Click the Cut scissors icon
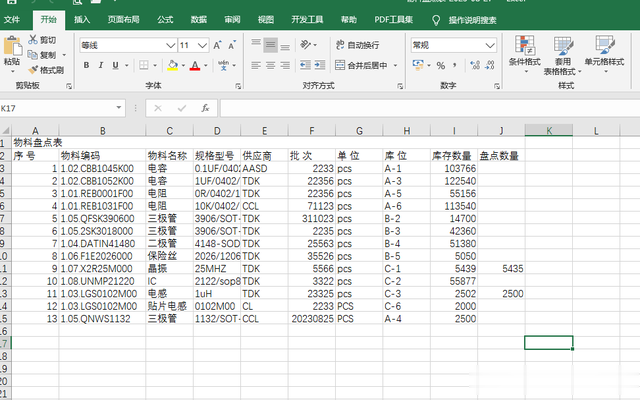This screenshot has height=400, width=640. pos(33,40)
